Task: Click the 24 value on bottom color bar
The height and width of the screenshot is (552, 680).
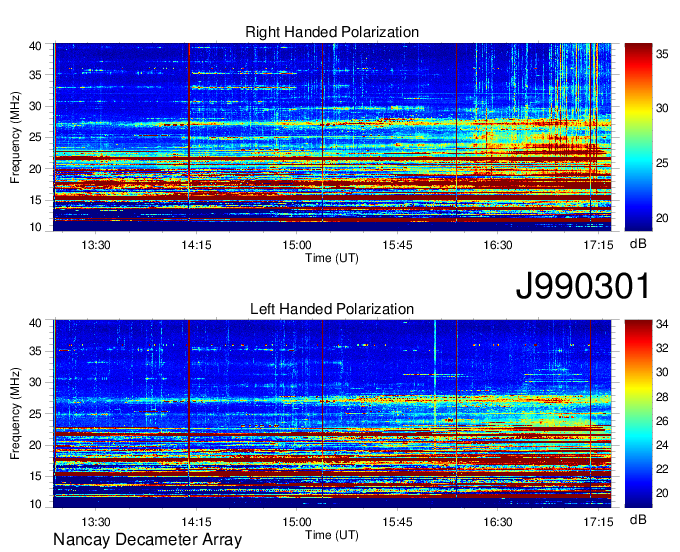Action: (x=662, y=445)
